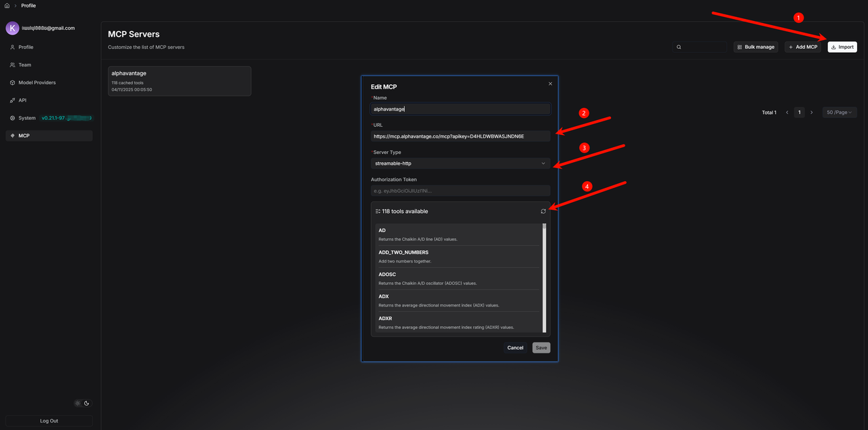
Task: Click the user avatar with letter K
Action: (x=12, y=28)
